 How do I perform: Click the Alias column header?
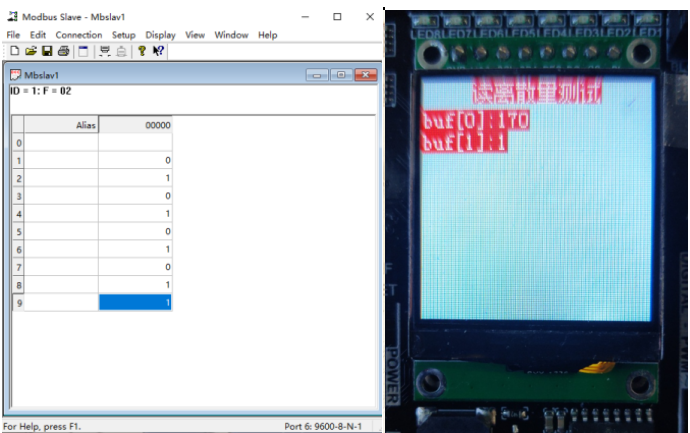[x=61, y=125]
